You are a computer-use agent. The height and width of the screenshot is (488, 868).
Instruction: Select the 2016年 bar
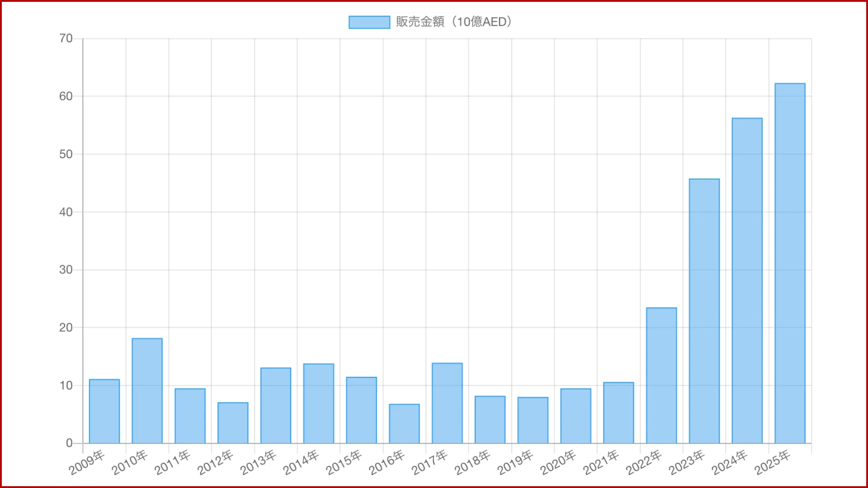coord(404,424)
